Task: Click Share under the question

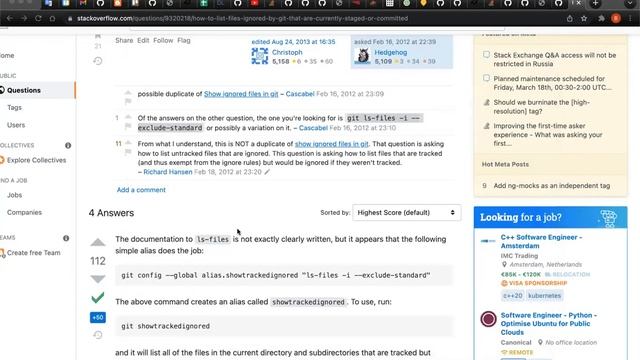Action: click(124, 40)
